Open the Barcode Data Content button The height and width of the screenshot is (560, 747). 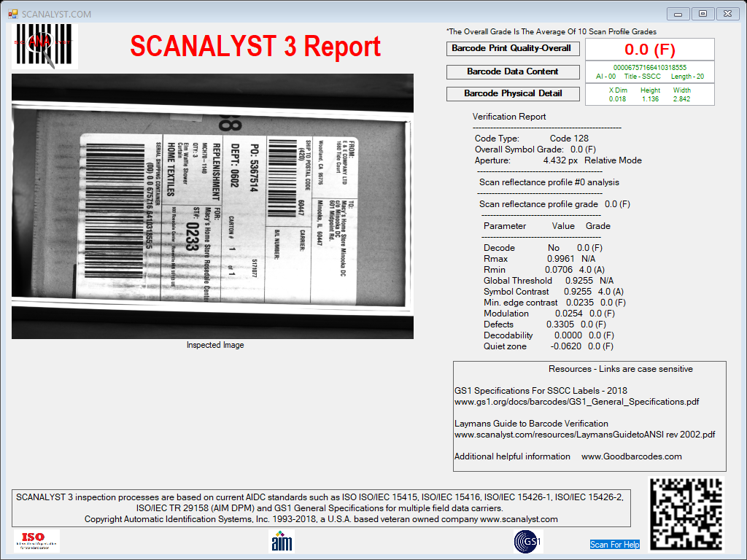click(513, 71)
